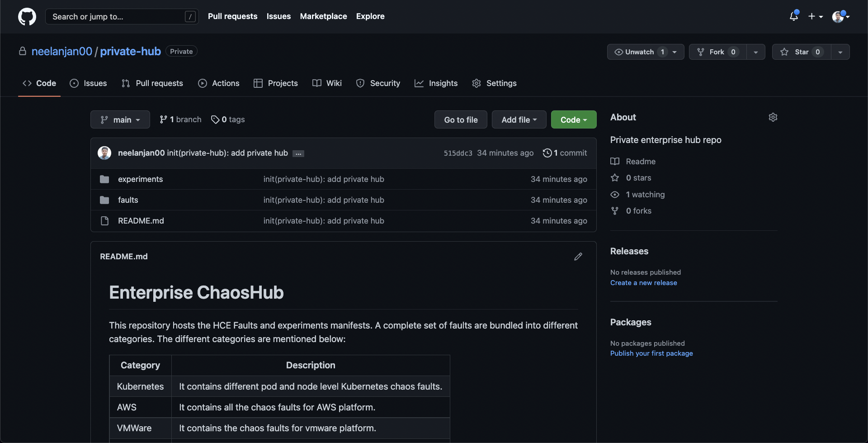The height and width of the screenshot is (443, 868).
Task: Click the tags icon beside 0 tags
Action: pos(215,119)
